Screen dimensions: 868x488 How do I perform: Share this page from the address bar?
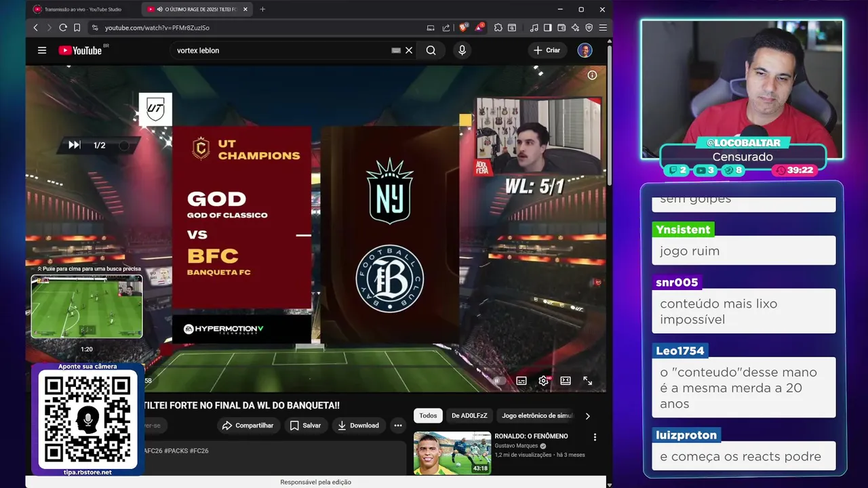point(446,28)
